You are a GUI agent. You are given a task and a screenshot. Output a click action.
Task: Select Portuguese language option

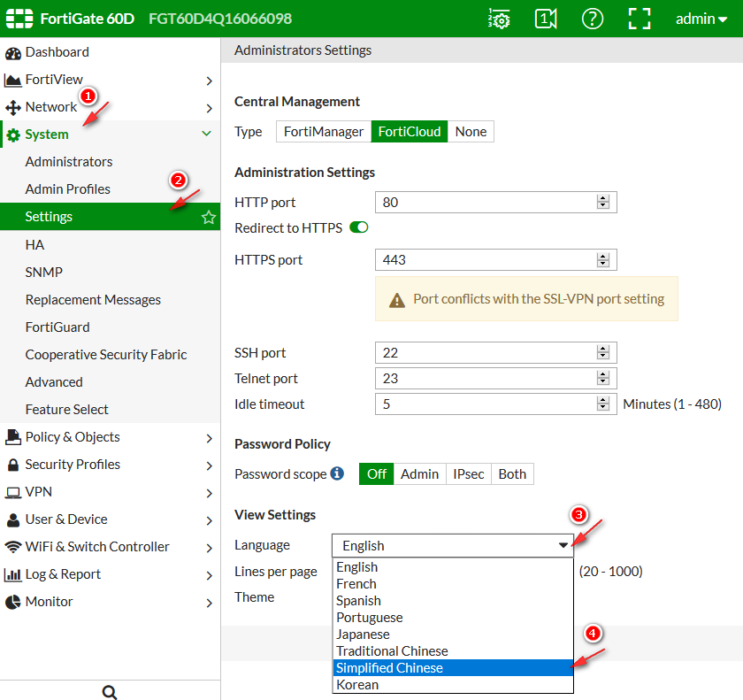pos(453,618)
